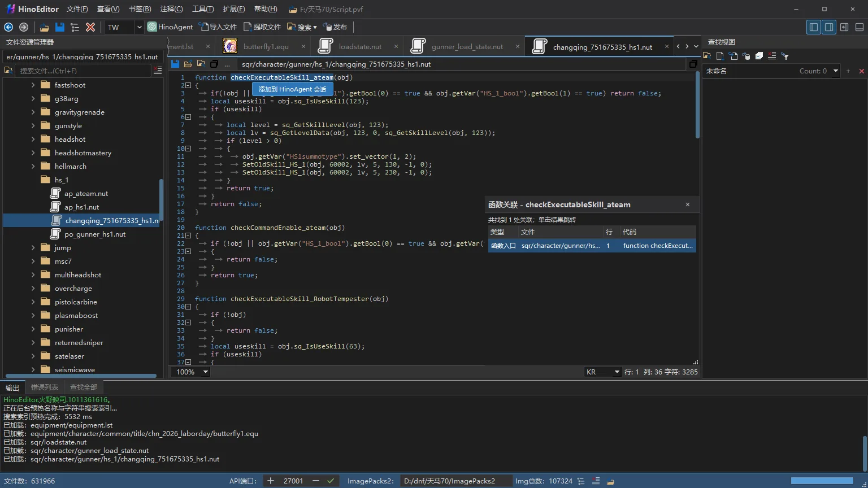Click the forward navigation arrow icon

click(24, 27)
